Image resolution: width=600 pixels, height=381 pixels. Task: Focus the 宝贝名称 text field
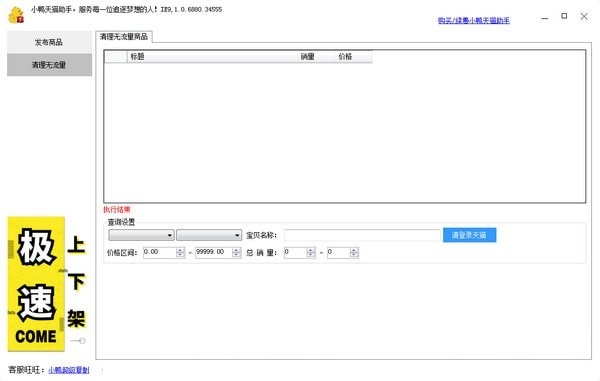point(362,235)
